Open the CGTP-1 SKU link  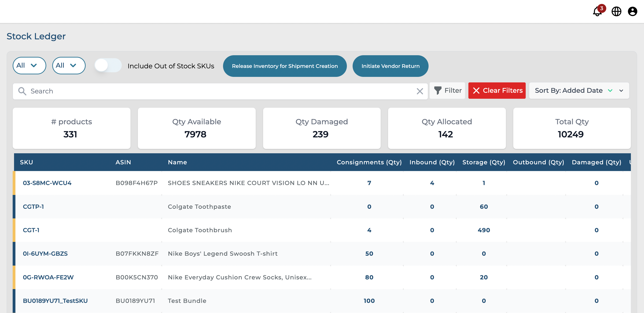pyautogui.click(x=33, y=207)
